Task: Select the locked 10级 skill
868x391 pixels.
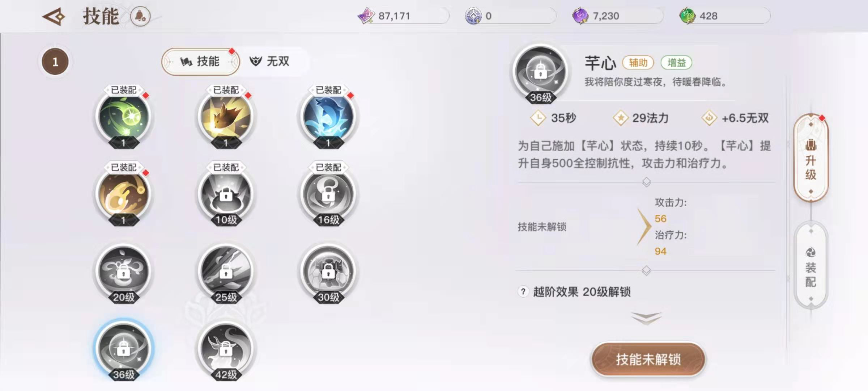Action: (x=226, y=194)
